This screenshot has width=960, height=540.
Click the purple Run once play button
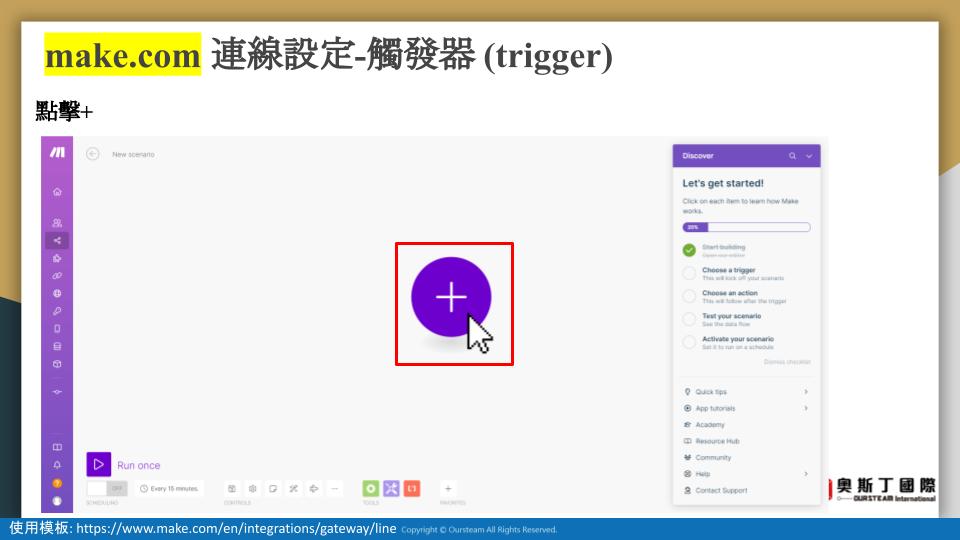coord(99,465)
